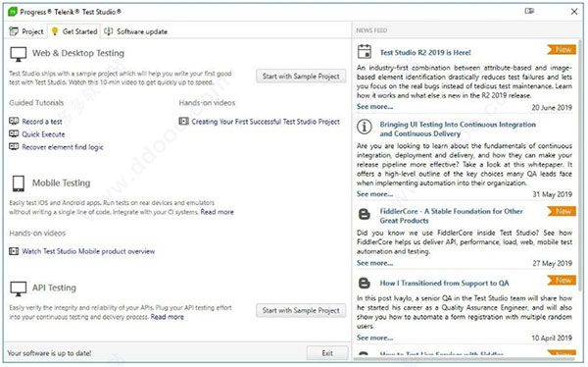Open the Software update tab
This screenshot has width=588, height=367.
[x=136, y=31]
